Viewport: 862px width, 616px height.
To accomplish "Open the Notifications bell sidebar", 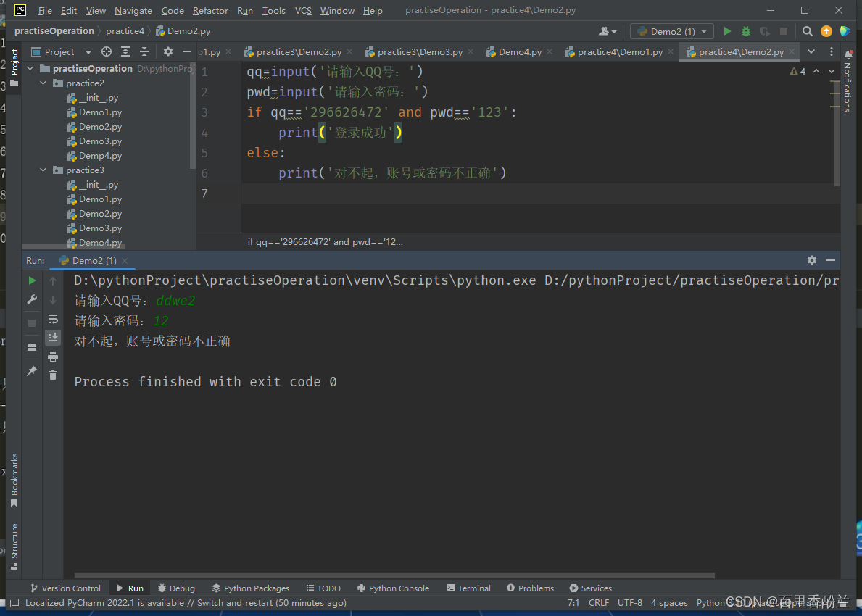I will 848,80.
